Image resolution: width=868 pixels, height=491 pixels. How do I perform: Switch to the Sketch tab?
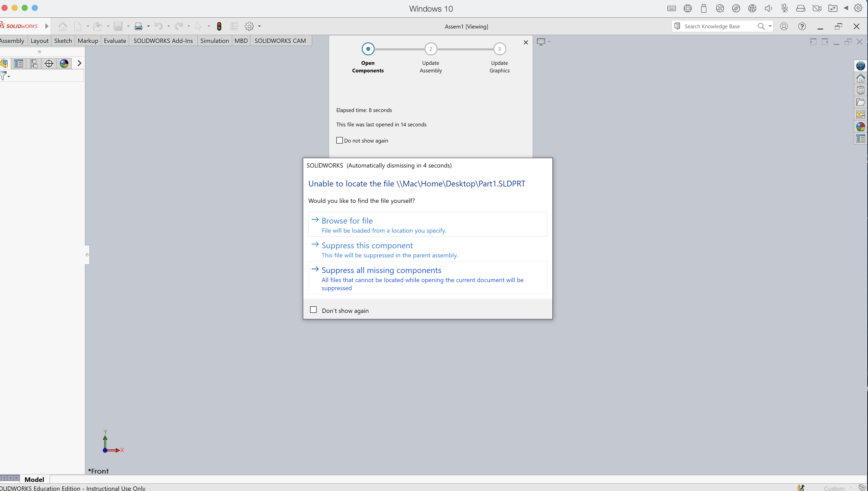63,41
